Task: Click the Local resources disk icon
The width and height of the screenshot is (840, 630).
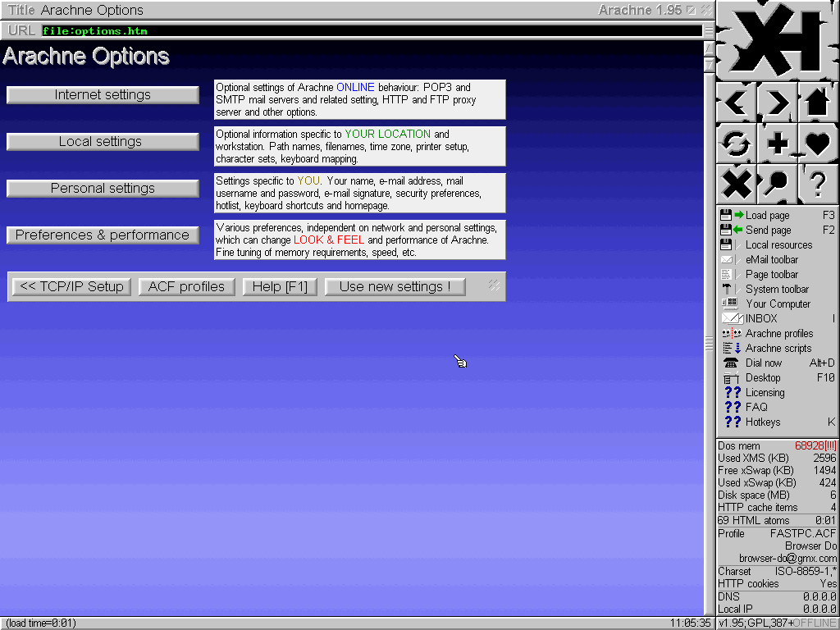Action: pos(727,244)
